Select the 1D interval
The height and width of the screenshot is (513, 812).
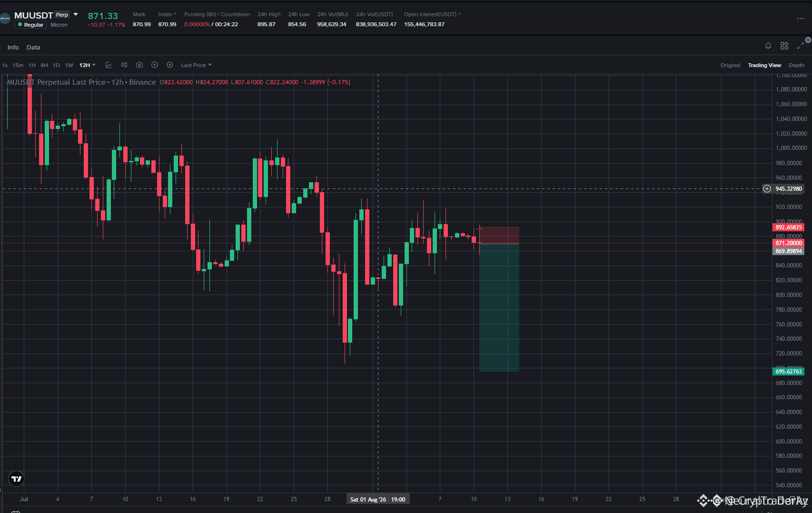coord(56,65)
